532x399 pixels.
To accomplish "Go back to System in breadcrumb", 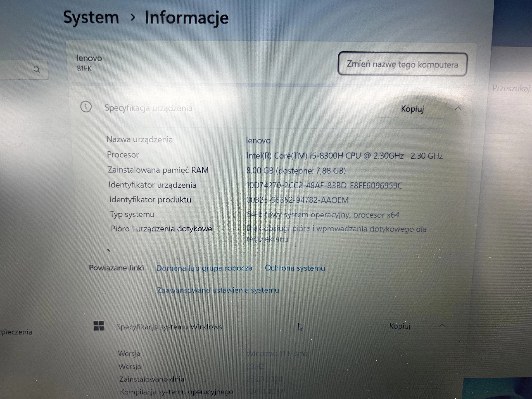I will click(91, 18).
